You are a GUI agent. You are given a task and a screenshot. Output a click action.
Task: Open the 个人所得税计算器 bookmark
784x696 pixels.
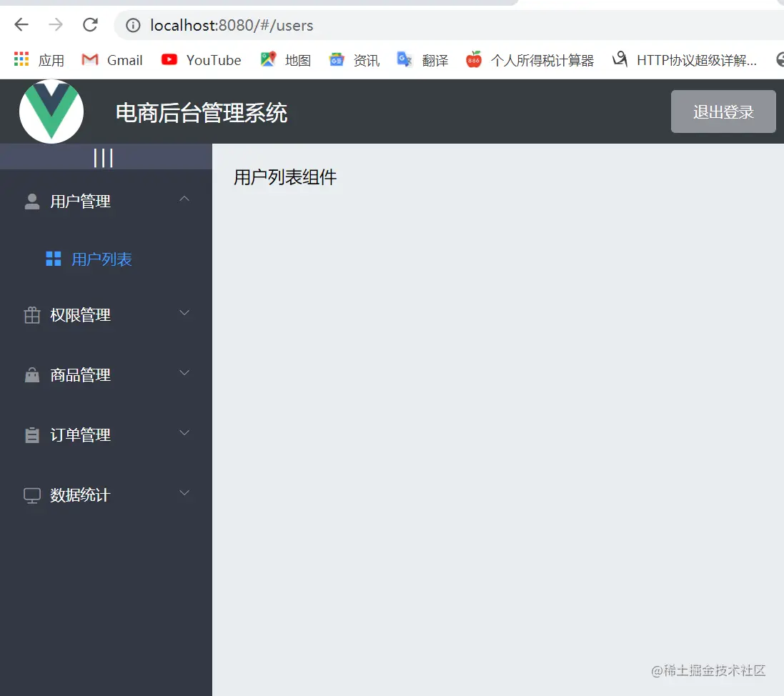pyautogui.click(x=530, y=60)
